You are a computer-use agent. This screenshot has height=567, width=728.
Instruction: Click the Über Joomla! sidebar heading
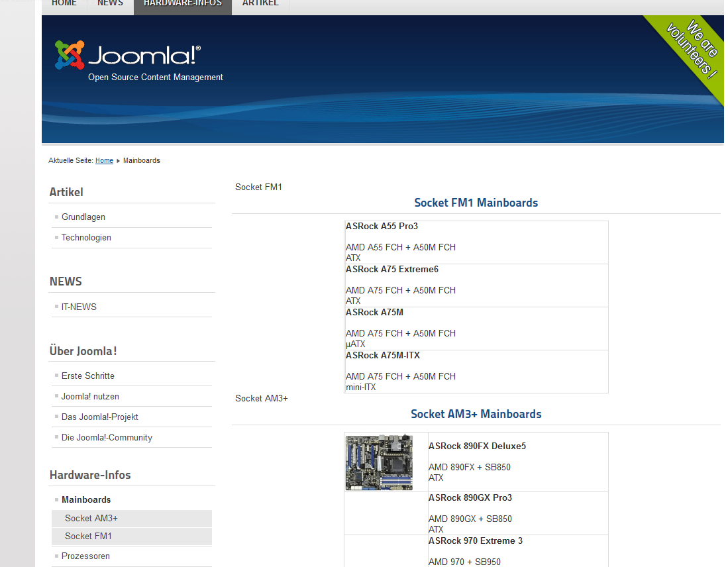coord(83,351)
